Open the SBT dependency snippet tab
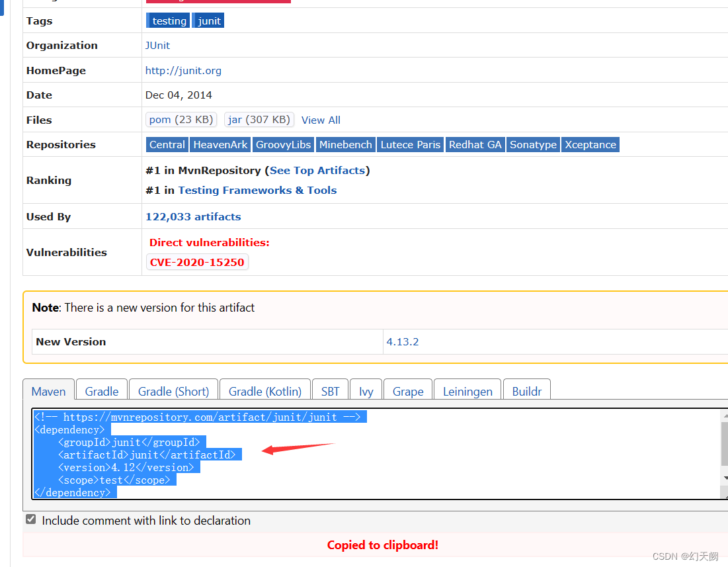Screen dimensions: 728x567 click(330, 392)
